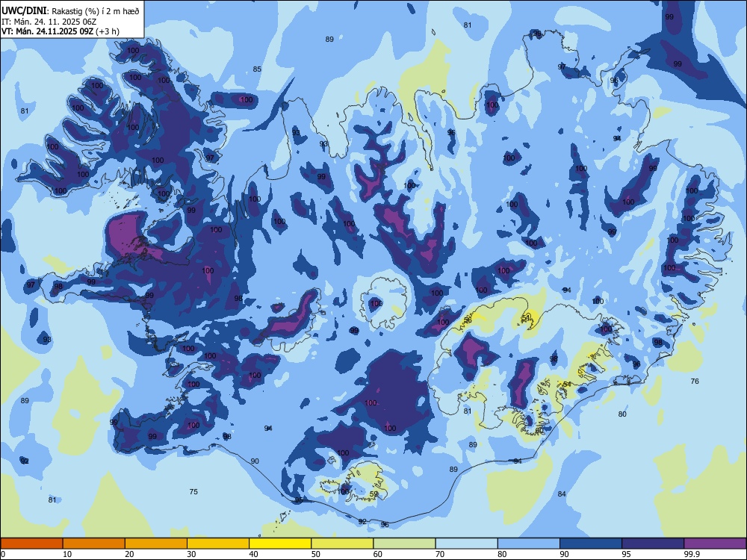
Task: Select the '60' tick label on color scale
Action: point(378,554)
